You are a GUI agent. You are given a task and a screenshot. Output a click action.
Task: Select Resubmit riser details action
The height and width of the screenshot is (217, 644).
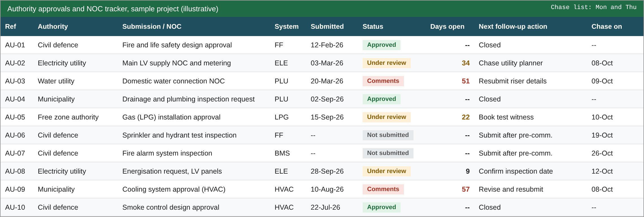(513, 81)
